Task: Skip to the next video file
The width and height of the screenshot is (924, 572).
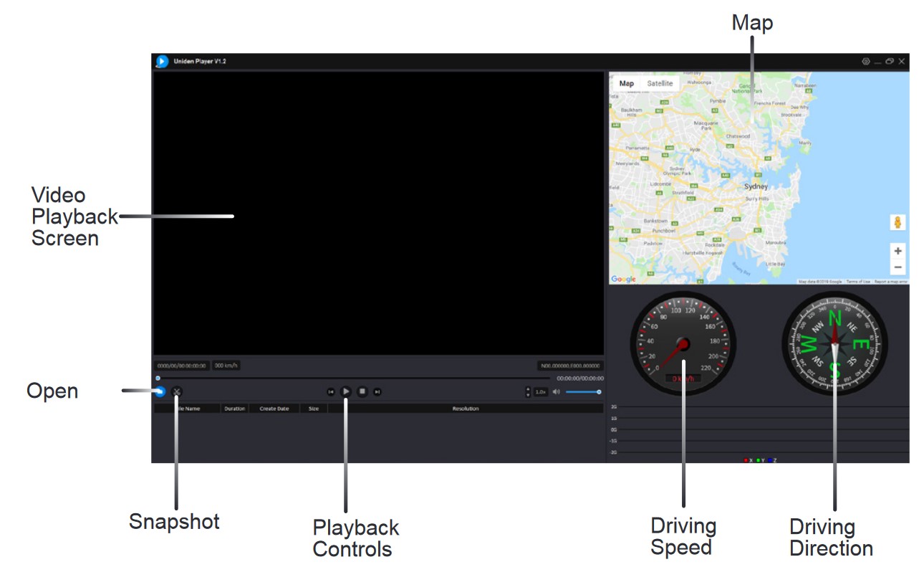Action: (x=377, y=391)
